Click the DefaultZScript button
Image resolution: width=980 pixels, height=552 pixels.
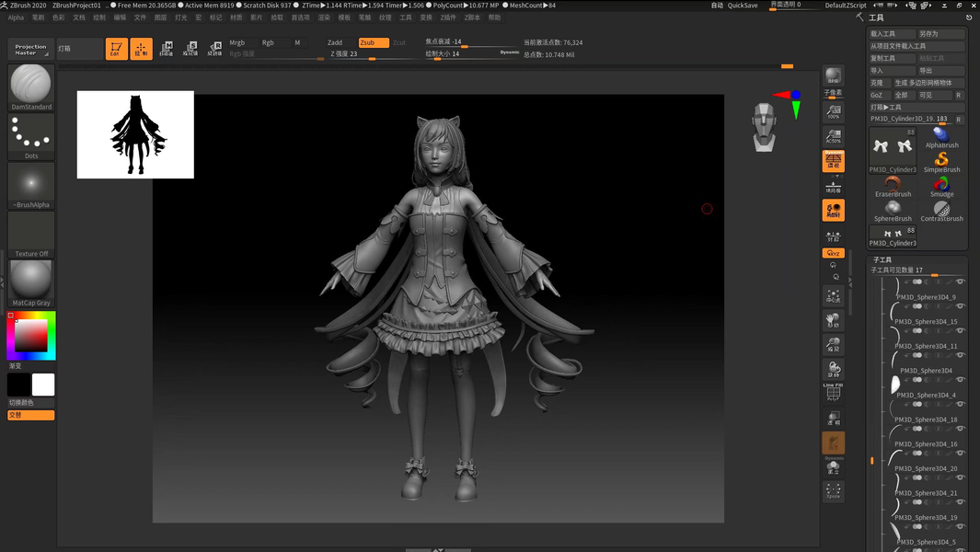click(846, 5)
